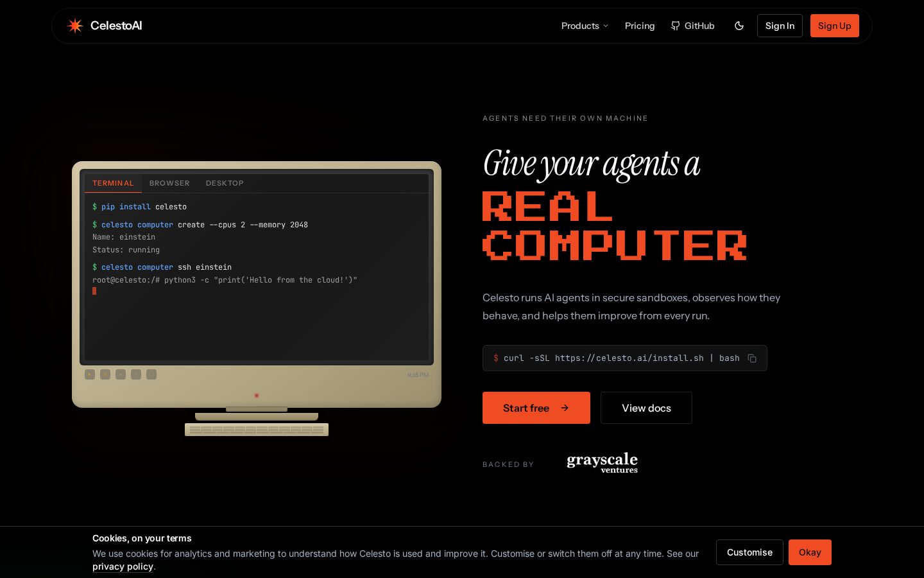
Task: Switch to the DESKTOP tab
Action: click(x=225, y=183)
